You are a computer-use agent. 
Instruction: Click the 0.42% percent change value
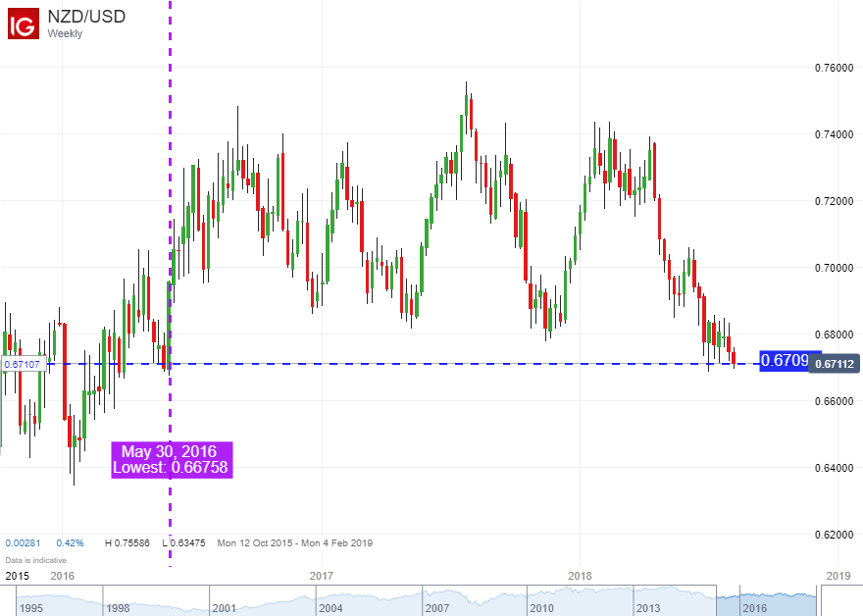point(70,542)
